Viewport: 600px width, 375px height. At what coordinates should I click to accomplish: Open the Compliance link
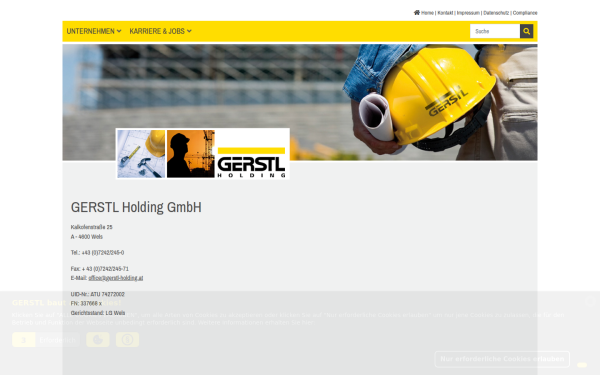[x=525, y=13]
